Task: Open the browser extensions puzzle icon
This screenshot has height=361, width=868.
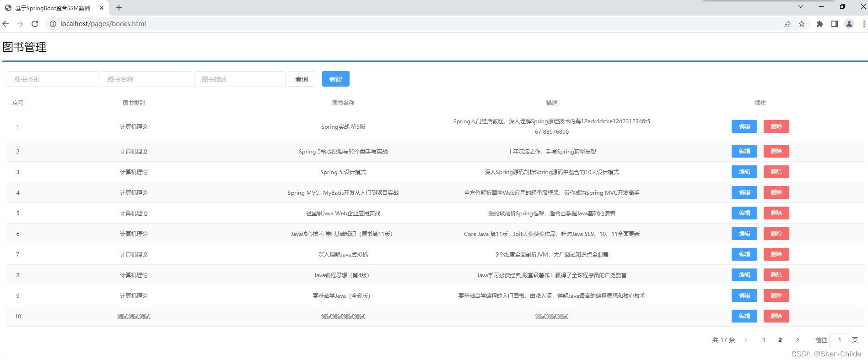Action: pos(820,24)
